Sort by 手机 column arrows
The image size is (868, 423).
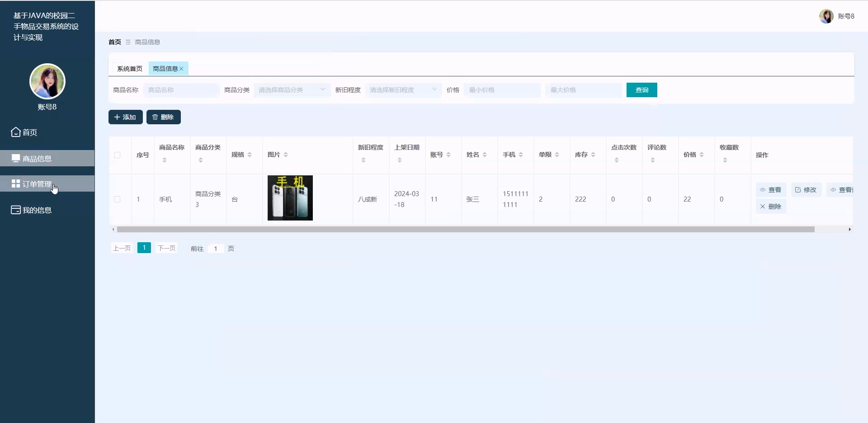pyautogui.click(x=521, y=155)
